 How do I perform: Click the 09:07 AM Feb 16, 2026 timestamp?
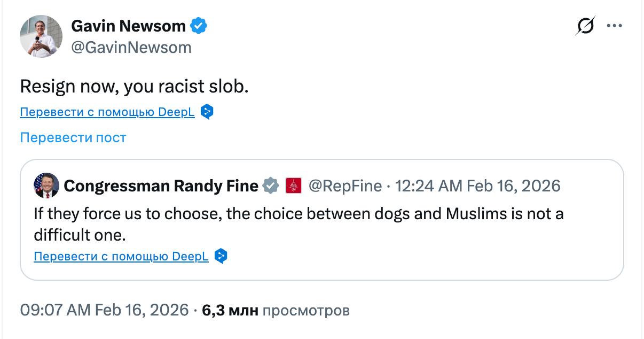tap(104, 310)
